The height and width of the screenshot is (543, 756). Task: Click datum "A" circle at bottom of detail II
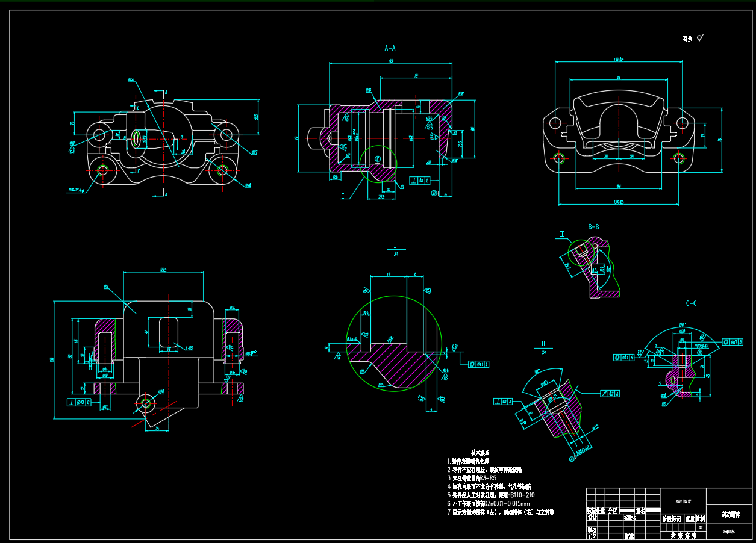click(x=572, y=459)
